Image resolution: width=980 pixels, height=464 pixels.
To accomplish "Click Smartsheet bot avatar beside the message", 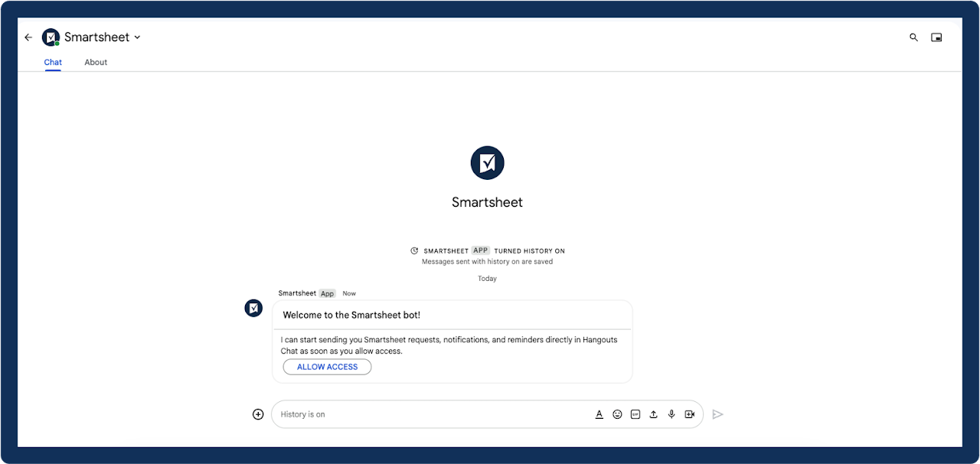I will [x=253, y=308].
